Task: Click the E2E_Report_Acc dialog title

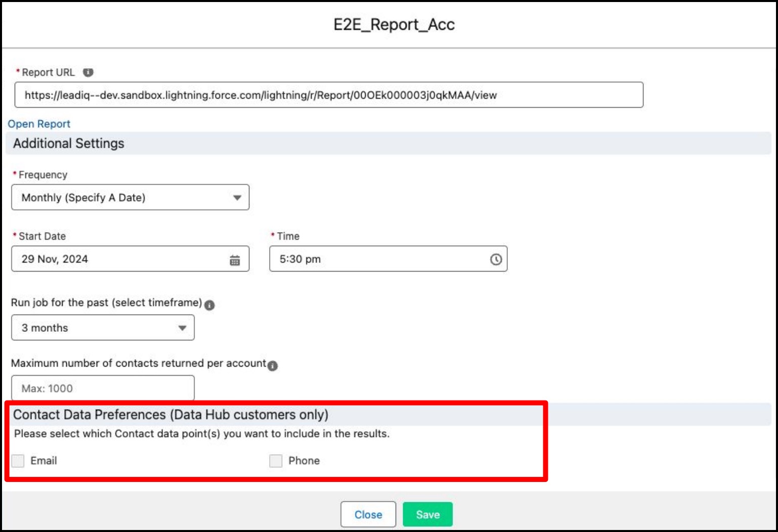Action: point(394,24)
